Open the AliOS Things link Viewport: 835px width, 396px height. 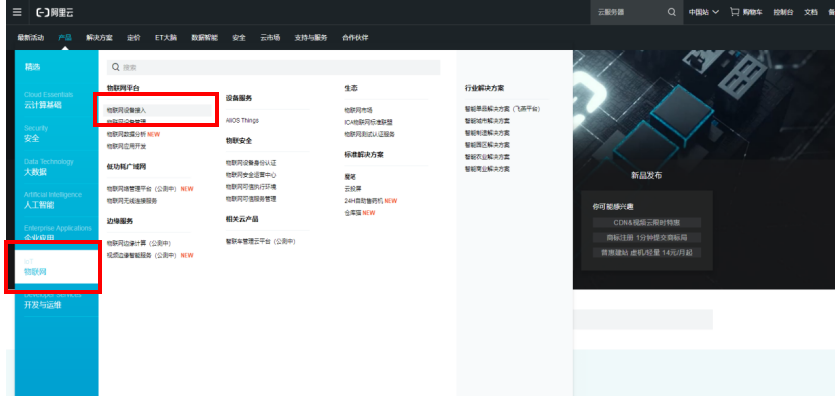coord(242,121)
